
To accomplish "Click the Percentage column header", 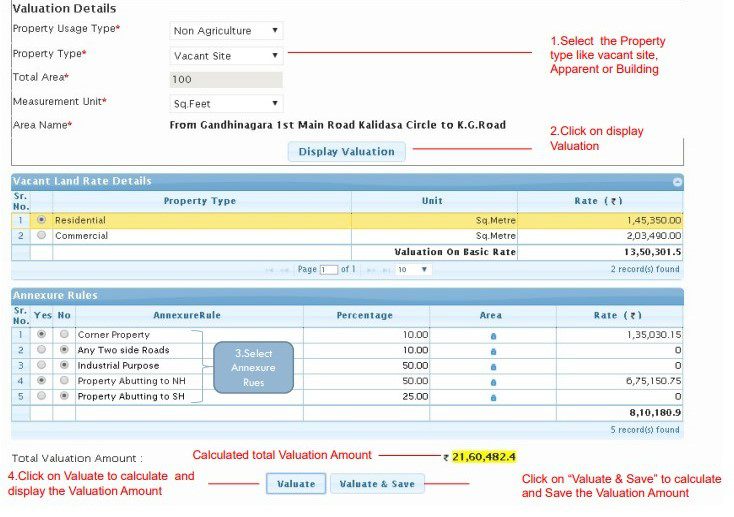I will point(365,316).
